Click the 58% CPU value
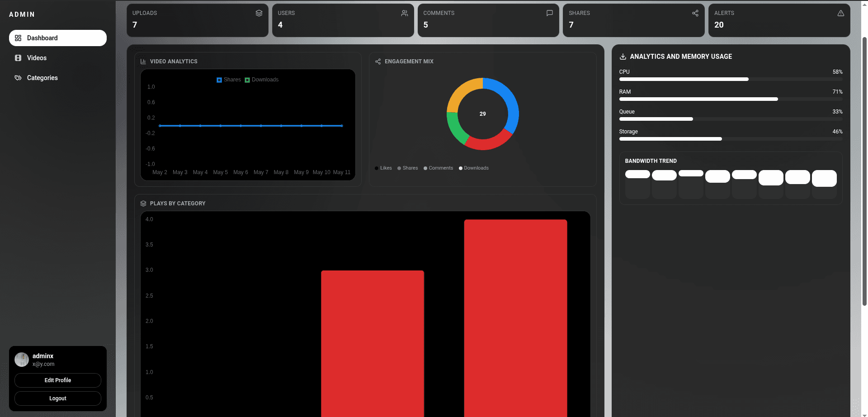This screenshot has width=868, height=417. pos(837,72)
